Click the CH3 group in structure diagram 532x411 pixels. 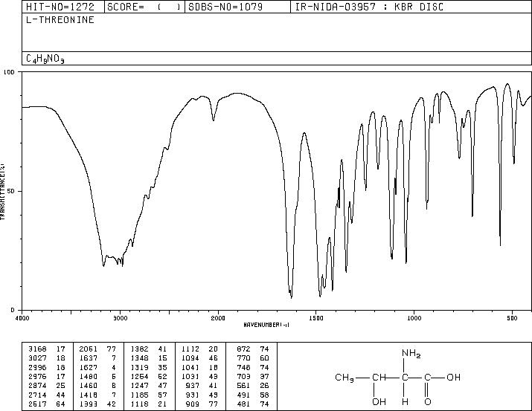point(344,378)
